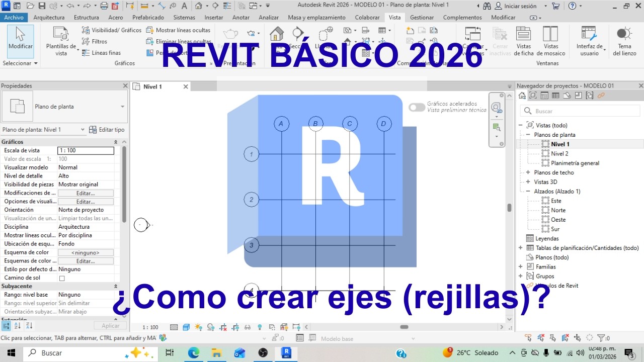The width and height of the screenshot is (644, 362).
Task: Click the <ninguno> Esquema de color button
Action: click(x=86, y=252)
